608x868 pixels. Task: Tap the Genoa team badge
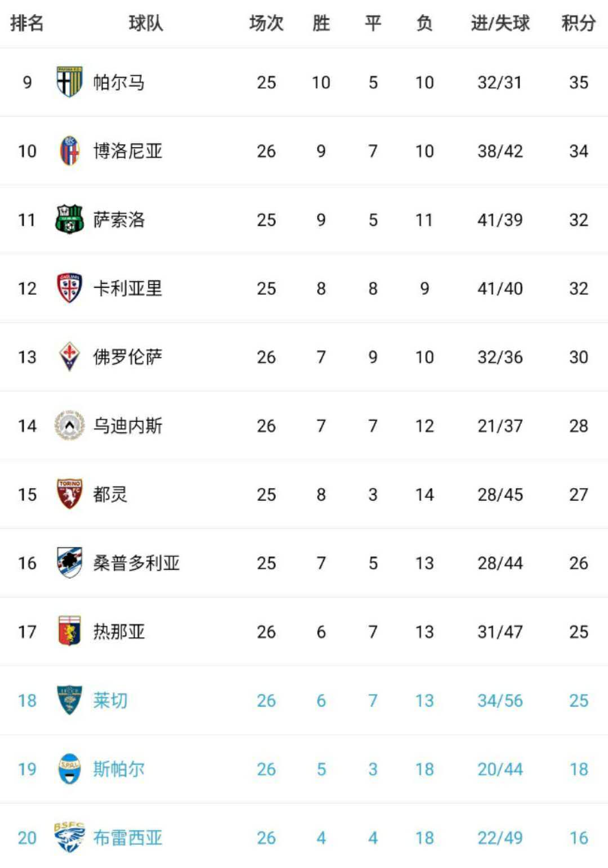coord(69,632)
